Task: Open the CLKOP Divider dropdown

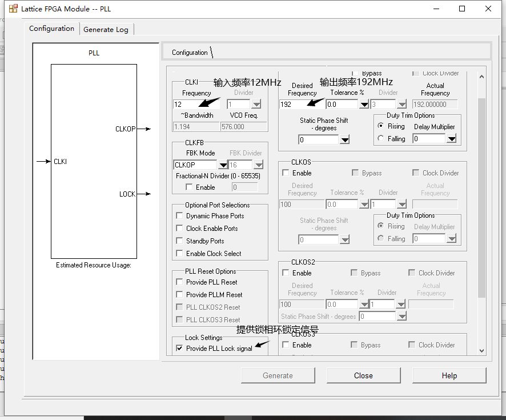Action: [x=401, y=104]
